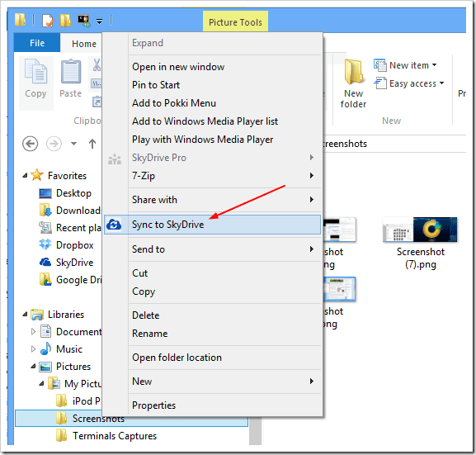Switch to the Picture Tools tab
476x455 pixels.
235,21
